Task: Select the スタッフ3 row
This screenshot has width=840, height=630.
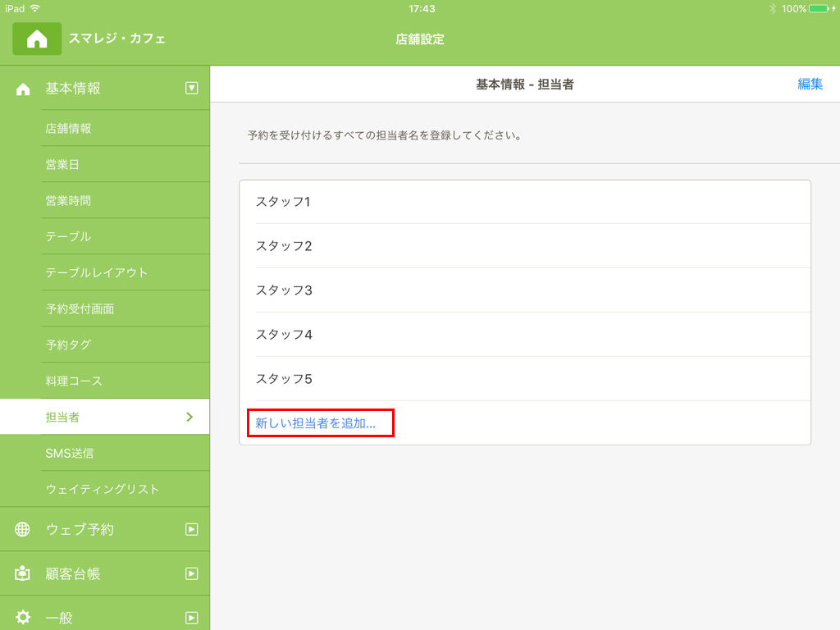Action: [525, 290]
